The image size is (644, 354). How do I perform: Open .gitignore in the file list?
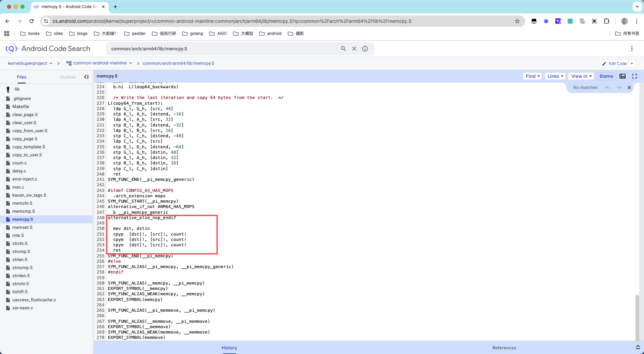[21, 99]
